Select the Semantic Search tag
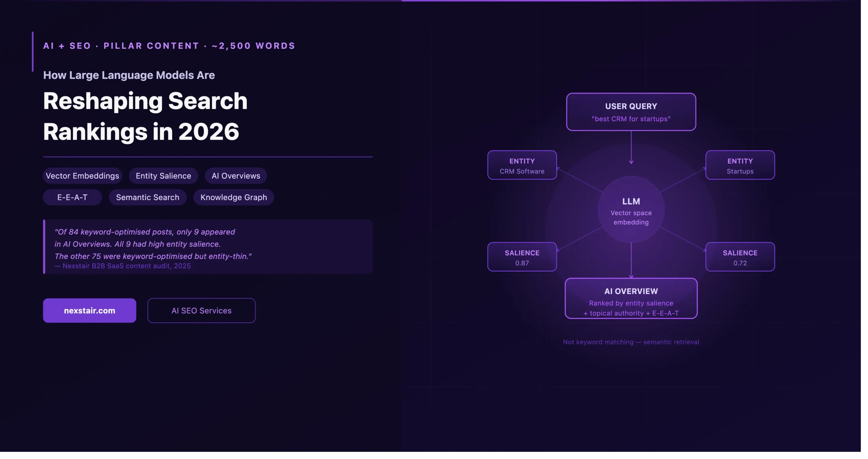Screen dimensions: 868x459 pyautogui.click(x=147, y=197)
